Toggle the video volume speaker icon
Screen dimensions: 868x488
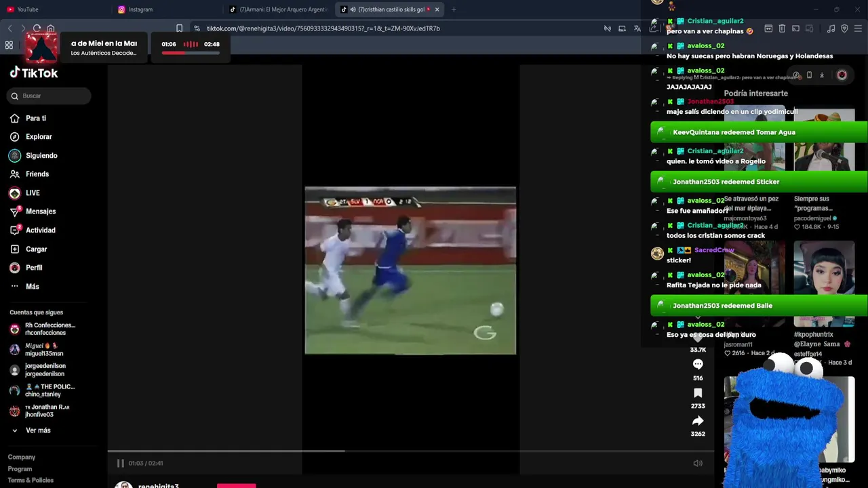click(x=698, y=463)
